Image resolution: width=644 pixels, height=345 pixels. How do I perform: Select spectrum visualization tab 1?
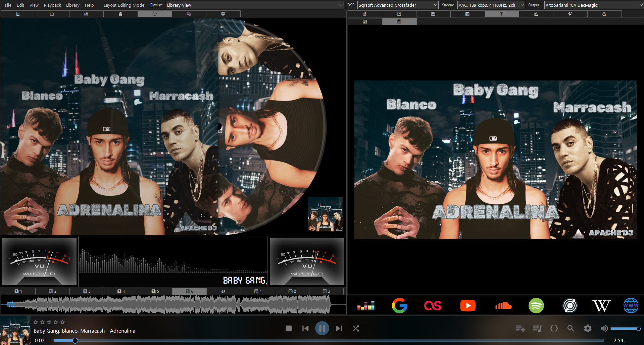click(x=18, y=291)
